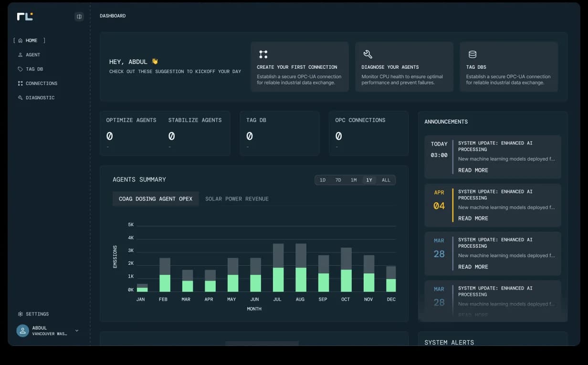Click the APR 04 announcement date
The height and width of the screenshot is (365, 588).
coord(439,200)
